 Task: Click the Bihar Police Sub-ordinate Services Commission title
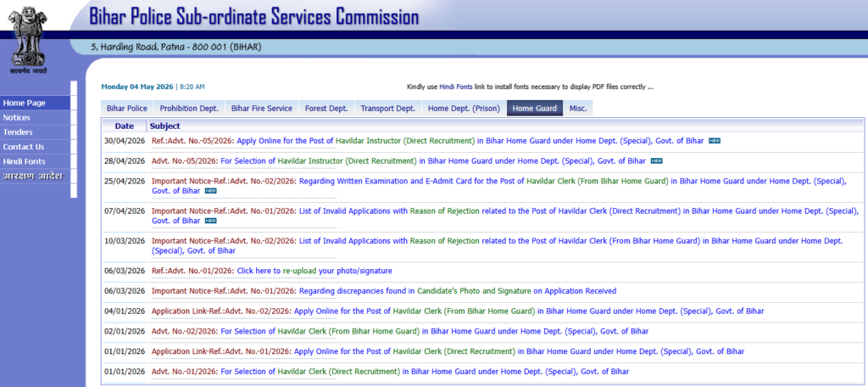tap(254, 16)
